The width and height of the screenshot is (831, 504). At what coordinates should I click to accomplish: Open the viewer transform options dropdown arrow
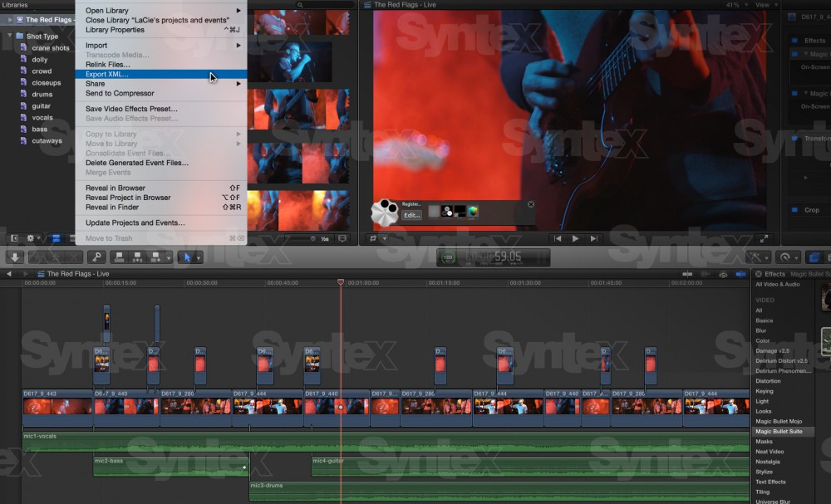[385, 239]
